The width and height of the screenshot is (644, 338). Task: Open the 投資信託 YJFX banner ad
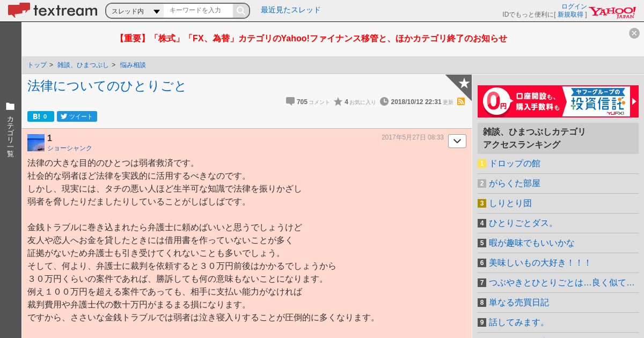(x=558, y=101)
